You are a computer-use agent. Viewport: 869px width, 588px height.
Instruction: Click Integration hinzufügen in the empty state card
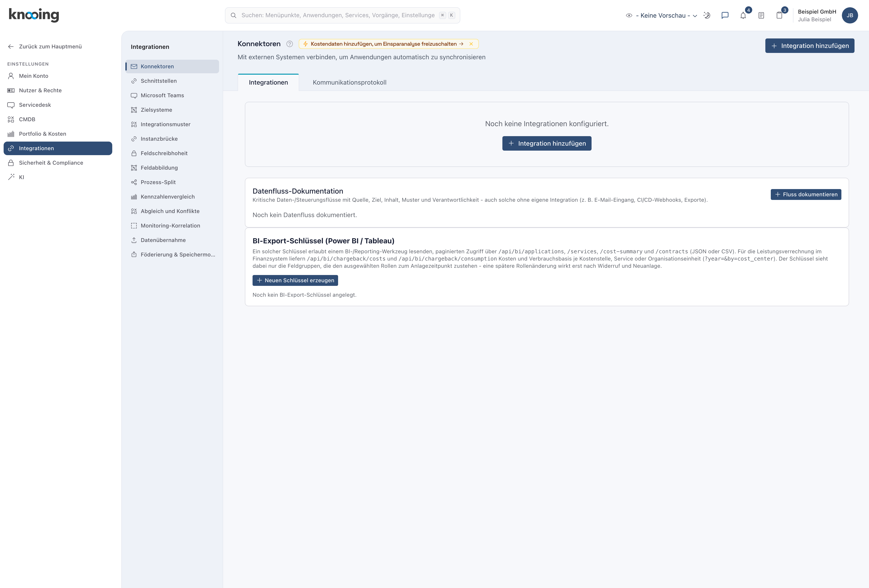[547, 143]
